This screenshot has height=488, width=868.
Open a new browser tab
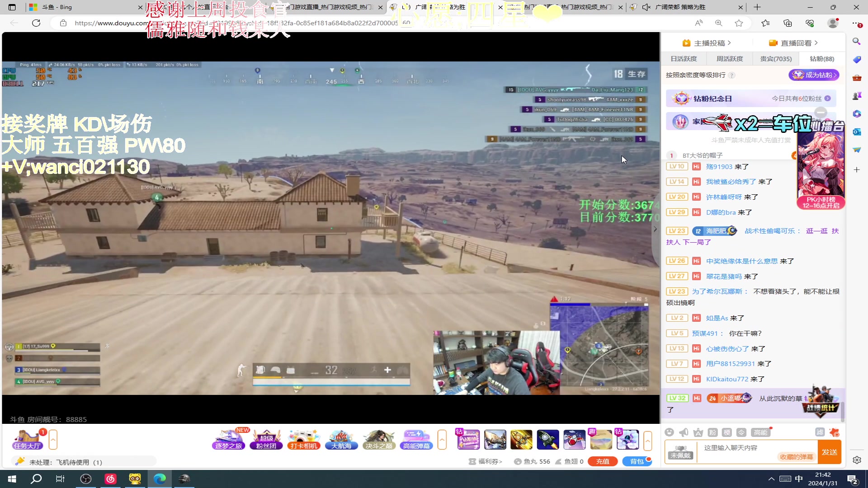[757, 7]
